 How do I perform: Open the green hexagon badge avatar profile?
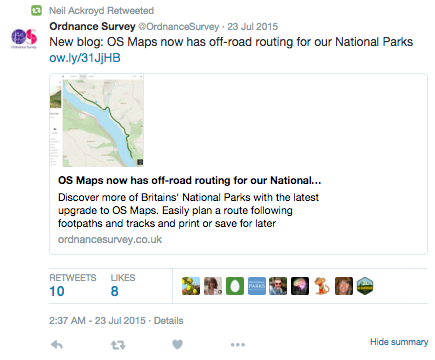tap(365, 286)
